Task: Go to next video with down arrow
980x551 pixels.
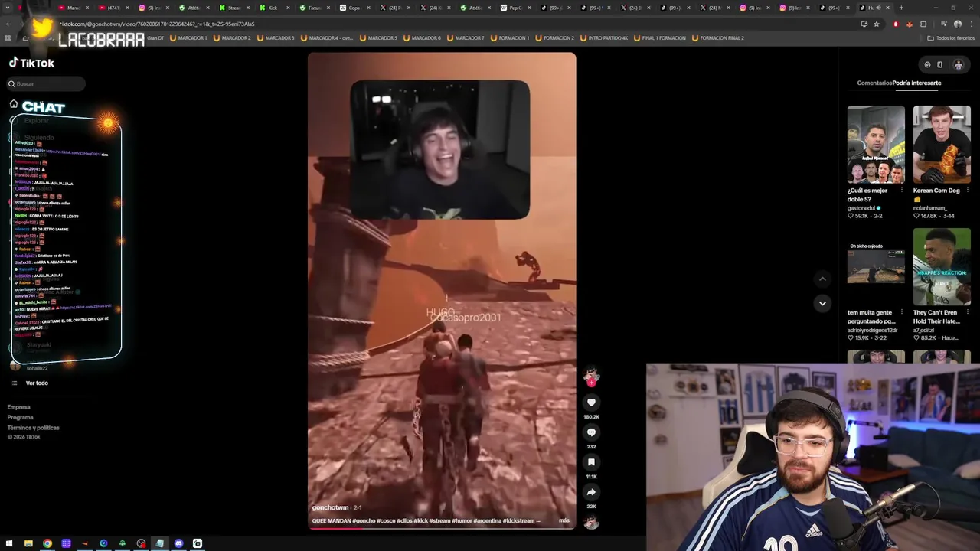Action: pyautogui.click(x=822, y=303)
